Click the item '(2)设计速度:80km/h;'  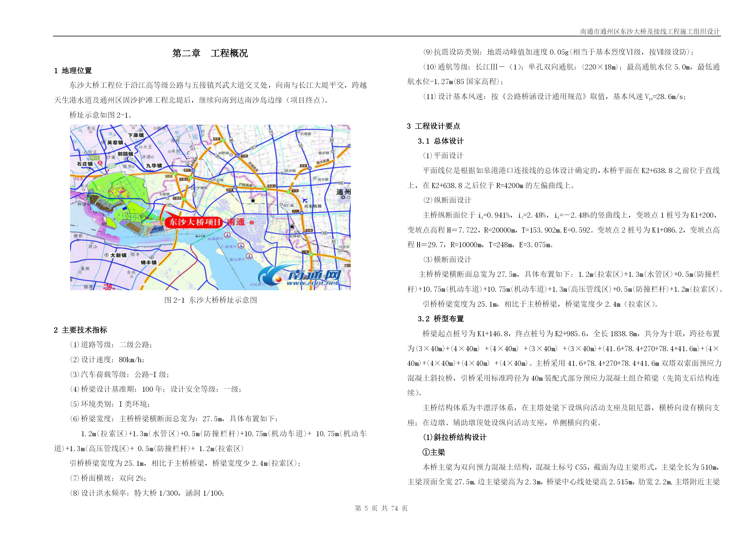pyautogui.click(x=107, y=360)
